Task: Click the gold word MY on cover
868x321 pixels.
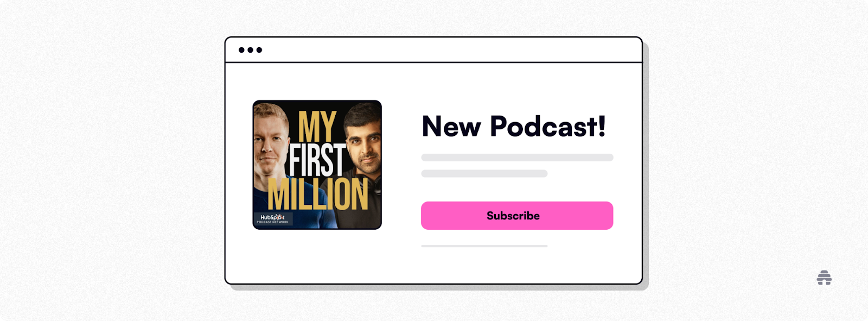Action: (318, 127)
